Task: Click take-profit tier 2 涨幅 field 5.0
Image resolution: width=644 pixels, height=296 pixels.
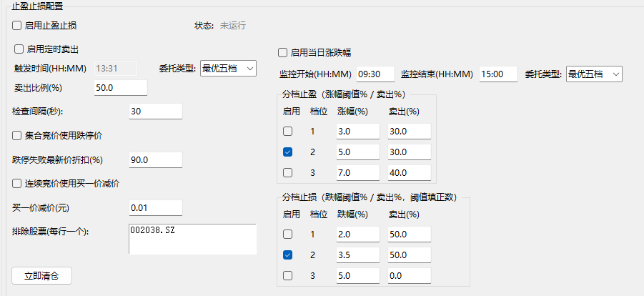Action: pyautogui.click(x=357, y=152)
